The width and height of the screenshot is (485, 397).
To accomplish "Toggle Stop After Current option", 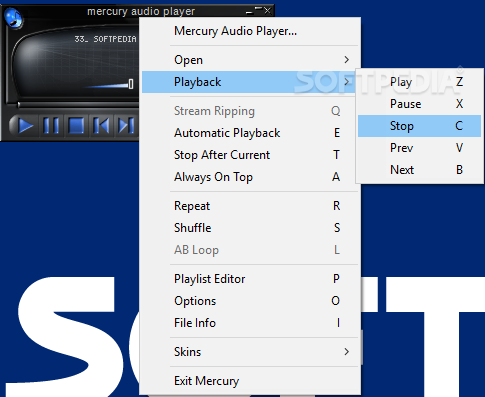I will pos(250,155).
